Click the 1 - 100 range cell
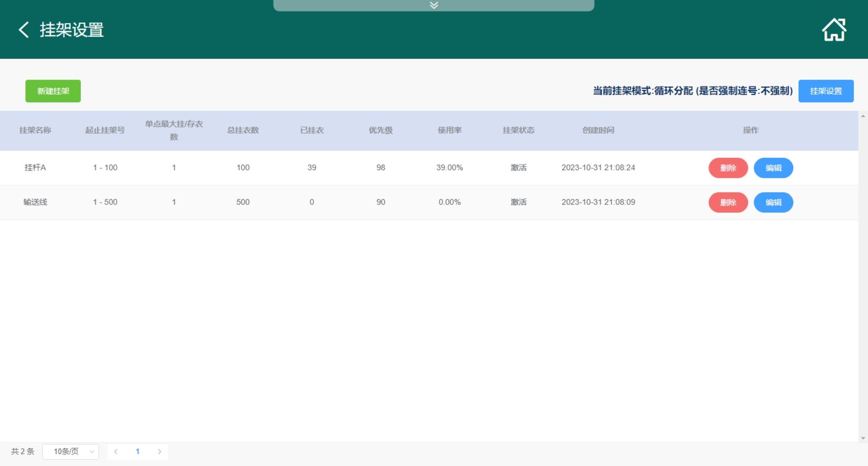868x466 pixels. pos(105,167)
